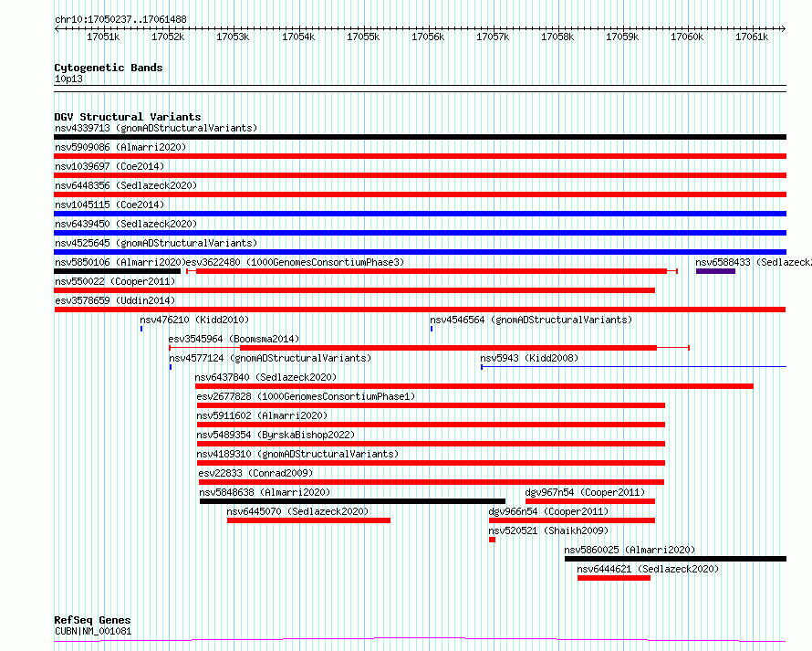
Task: Click the red nsv6445070 variant bar
Action: point(308,520)
